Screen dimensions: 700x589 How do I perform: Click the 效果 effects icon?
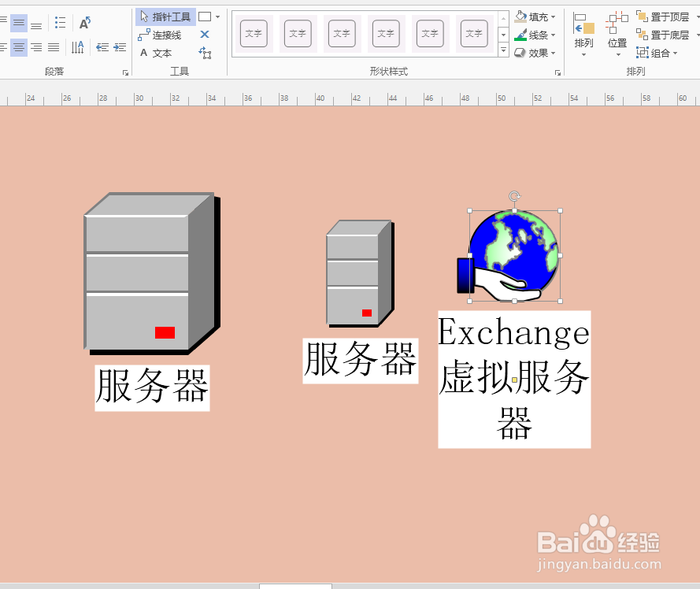click(x=520, y=53)
